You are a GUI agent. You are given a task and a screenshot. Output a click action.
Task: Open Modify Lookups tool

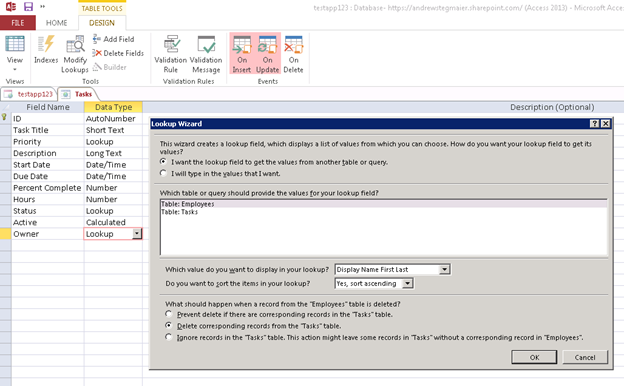click(75, 54)
